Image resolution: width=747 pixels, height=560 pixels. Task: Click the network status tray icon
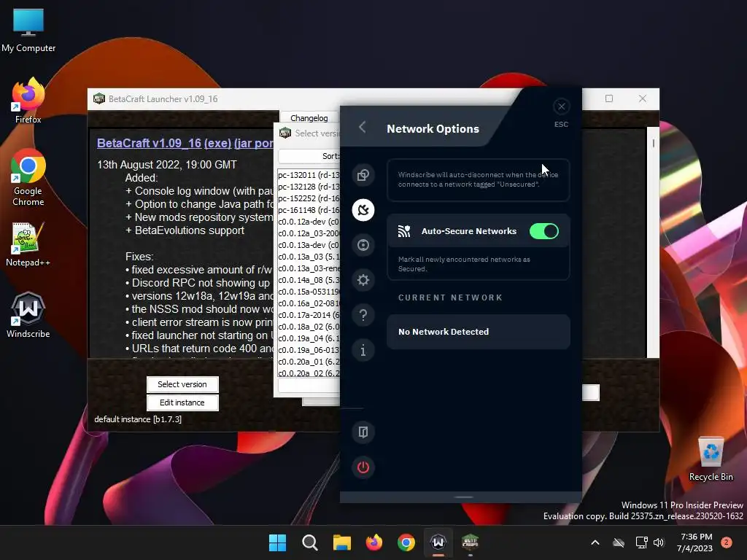[x=641, y=542]
